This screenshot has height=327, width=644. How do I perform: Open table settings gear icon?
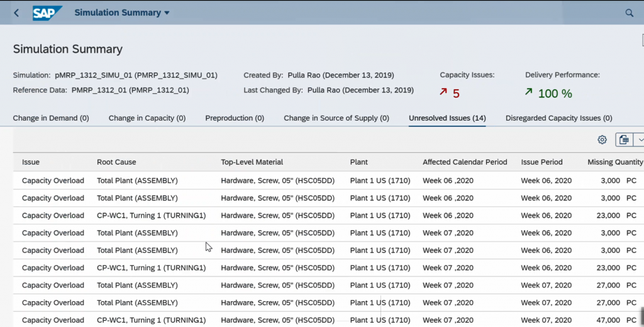point(602,140)
